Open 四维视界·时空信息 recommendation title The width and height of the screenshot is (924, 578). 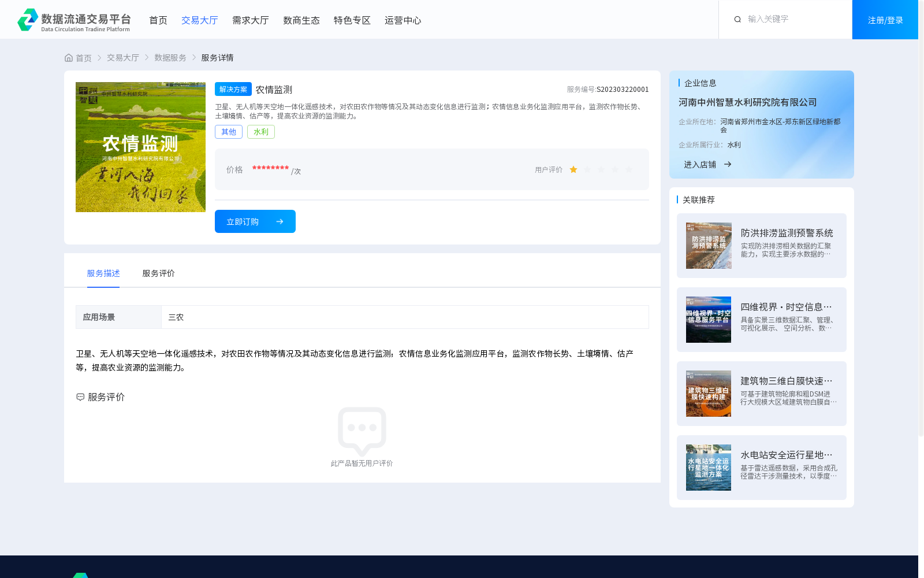[786, 307]
